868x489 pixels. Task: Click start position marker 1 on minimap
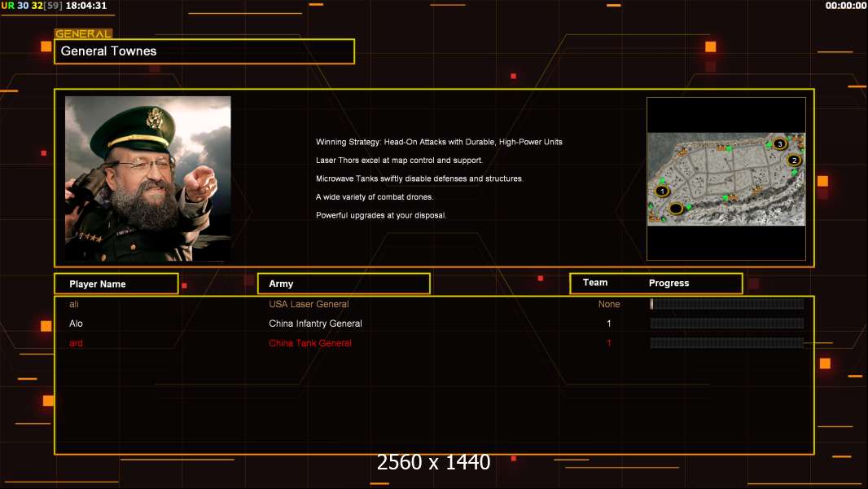click(x=662, y=191)
